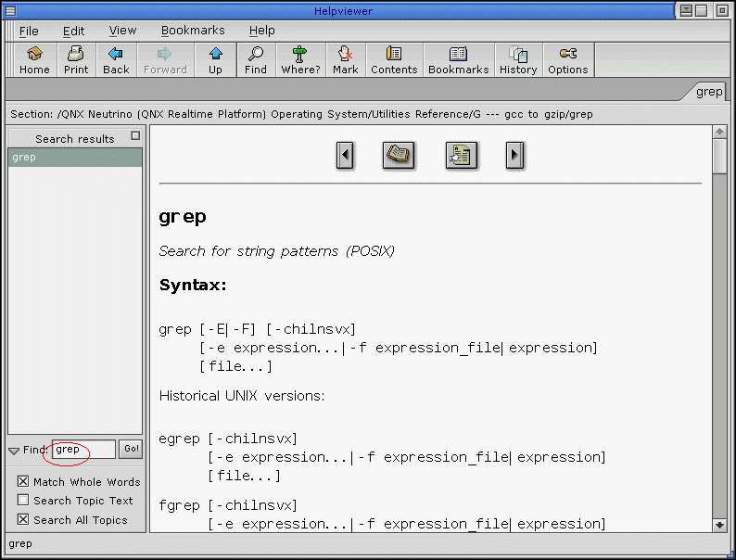This screenshot has width=736, height=560.
Task: Open the Contents panel from the toolbar
Action: [x=394, y=60]
